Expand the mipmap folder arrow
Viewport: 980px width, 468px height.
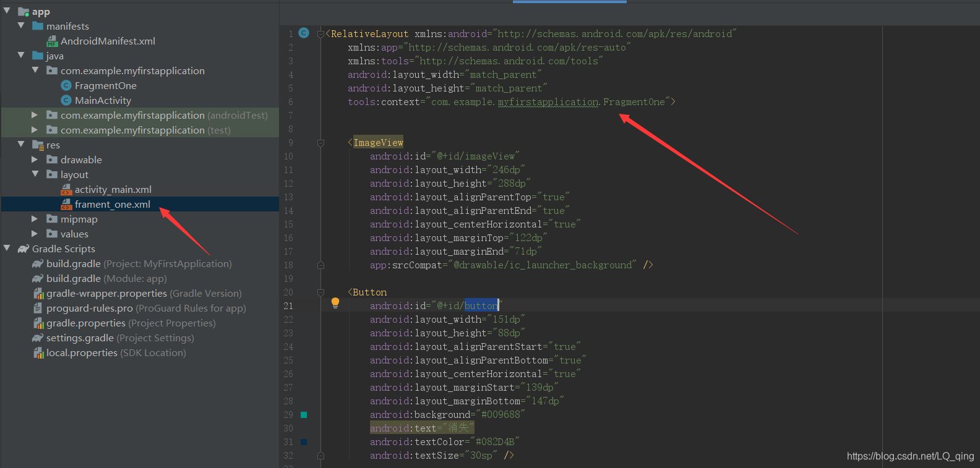[x=35, y=219]
